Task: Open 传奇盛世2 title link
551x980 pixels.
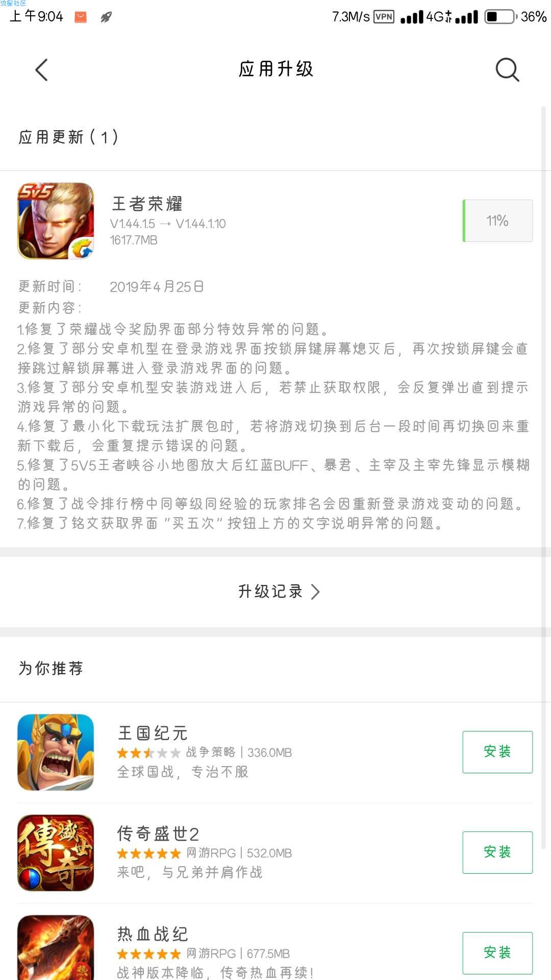Action: point(158,834)
